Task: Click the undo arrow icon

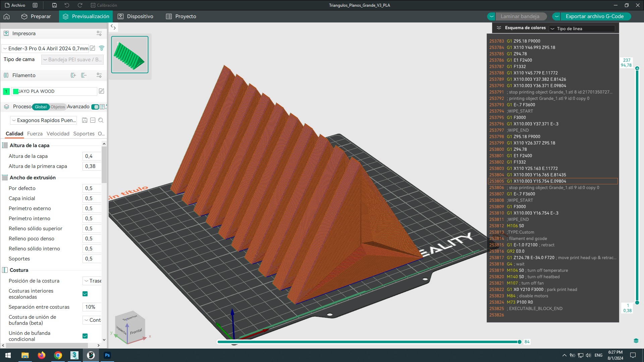Action: 67,5
